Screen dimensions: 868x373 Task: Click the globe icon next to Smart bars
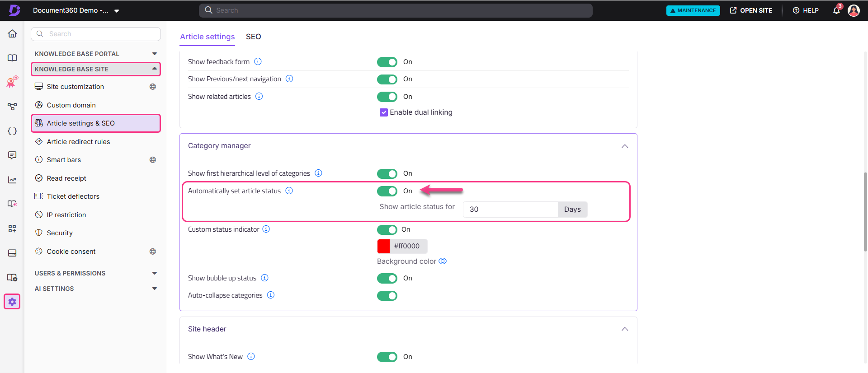tap(153, 160)
